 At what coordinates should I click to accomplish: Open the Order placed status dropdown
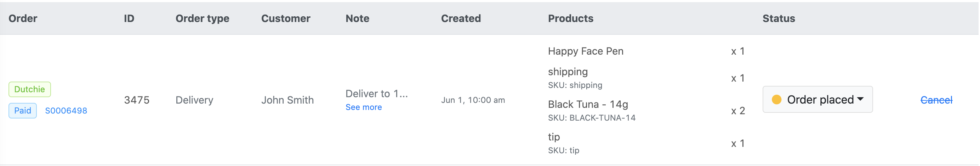(817, 100)
